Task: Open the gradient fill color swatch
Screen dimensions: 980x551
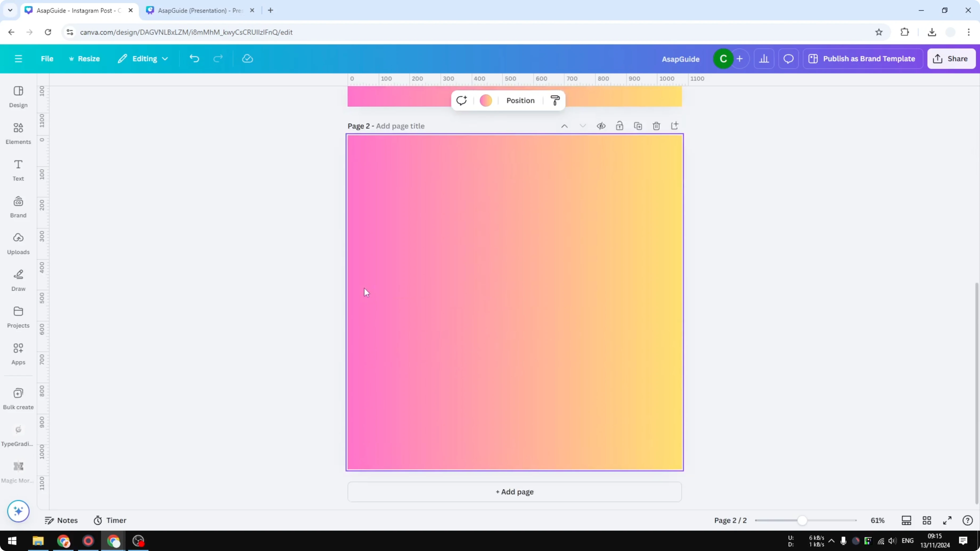Action: [486, 100]
